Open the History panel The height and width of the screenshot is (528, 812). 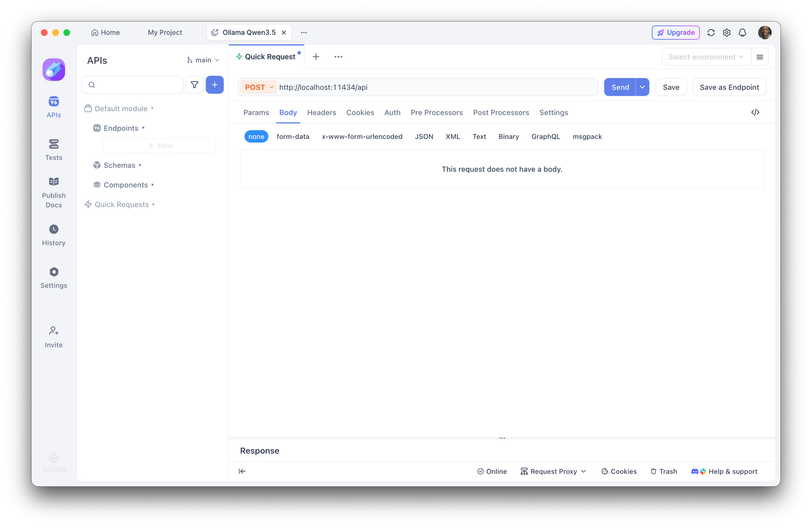point(54,235)
